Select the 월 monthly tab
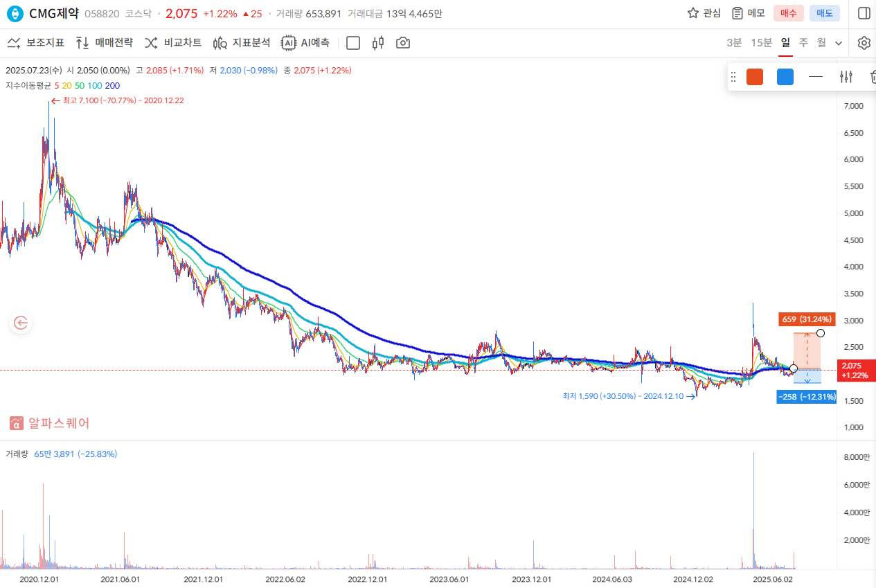This screenshot has width=876, height=588. coord(821,43)
